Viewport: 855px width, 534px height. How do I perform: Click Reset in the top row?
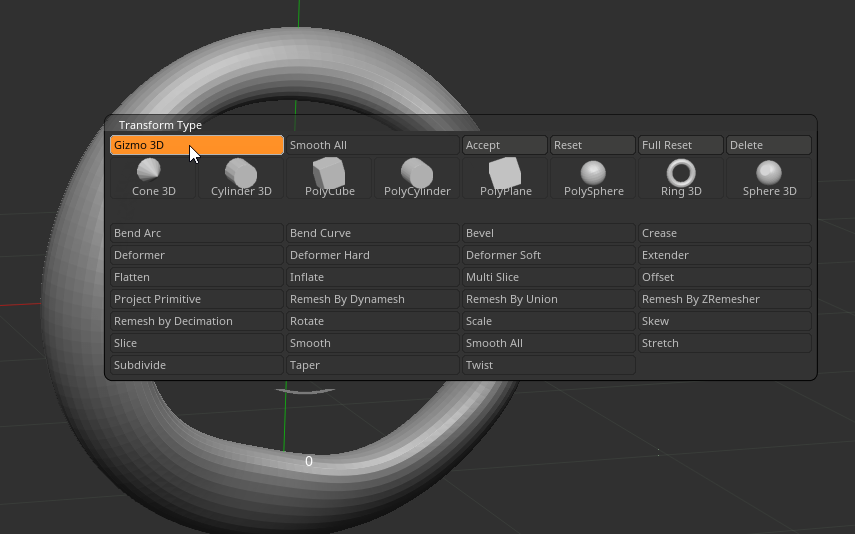coord(592,145)
